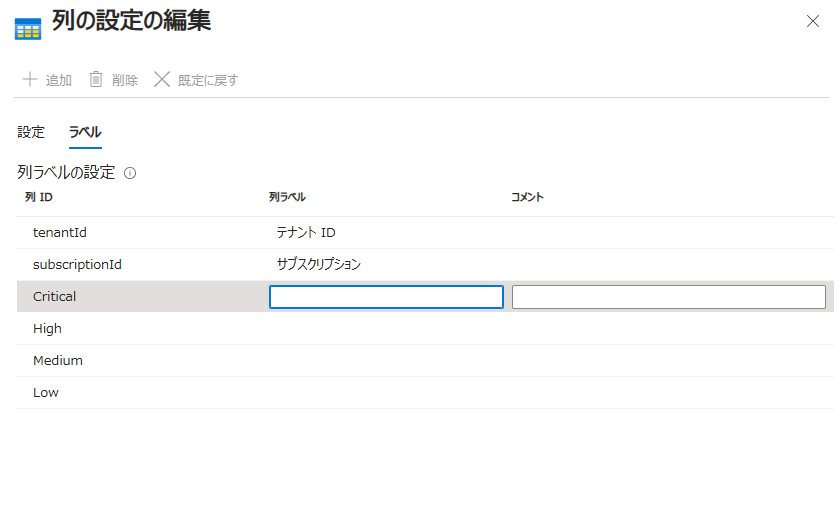Click the コメント column header
Viewport: 838px width, 532px height.
click(527, 197)
